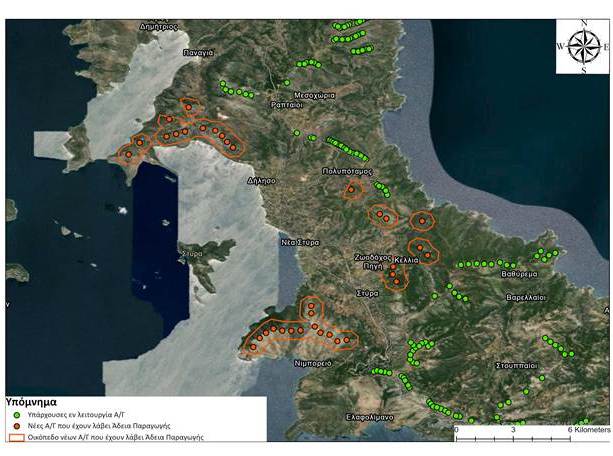Viewport: 613px width, 456px height.
Task: Click the orange rectangle outline legend symbol
Action: tap(17, 437)
